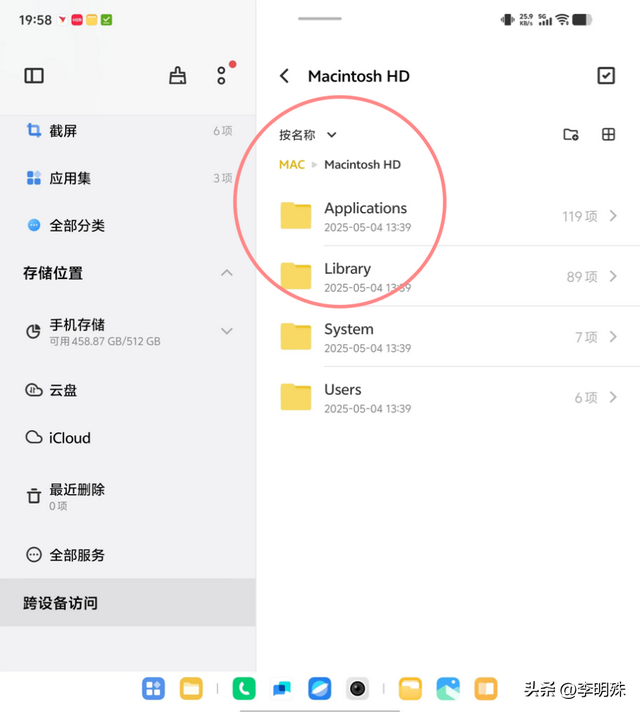Switch to grid view icon

608,134
